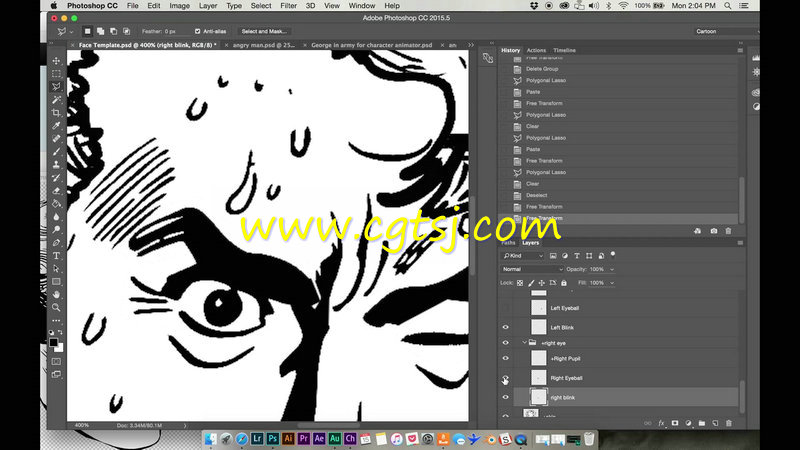Image resolution: width=800 pixels, height=450 pixels.
Task: Switch to the Actions tab
Action: (x=536, y=51)
